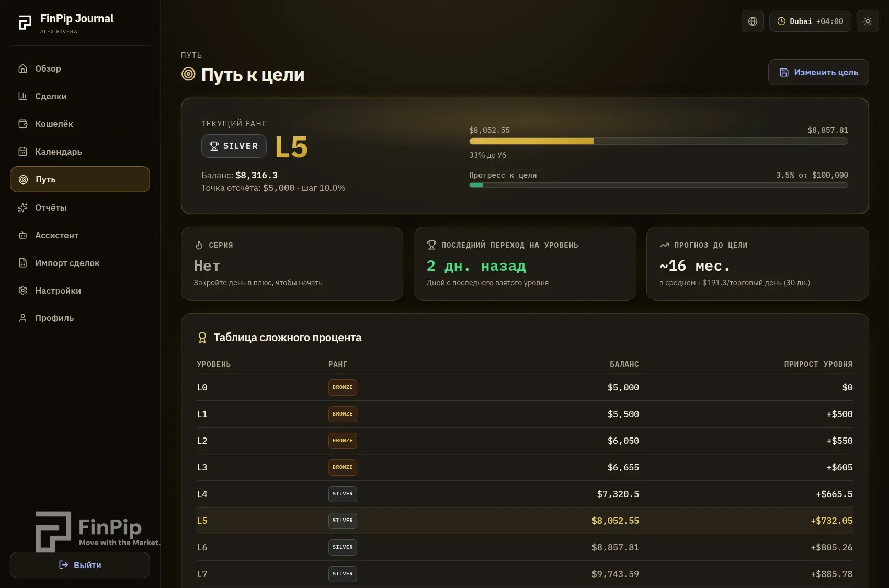Click the balance value $8,316.3
Viewport: 889px width, 588px height.
point(257,175)
